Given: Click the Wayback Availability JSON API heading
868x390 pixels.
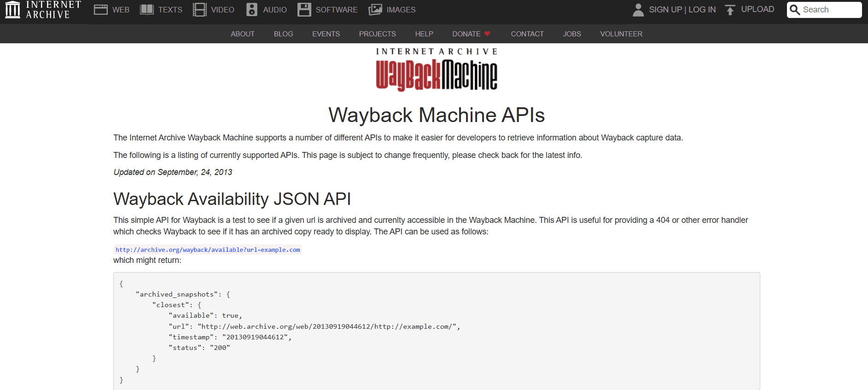Looking at the screenshot, I should point(232,199).
